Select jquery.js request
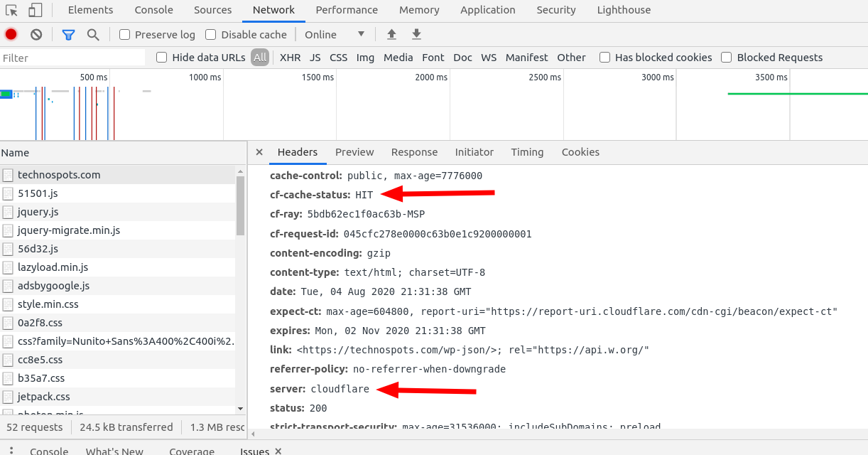The width and height of the screenshot is (868, 455). coord(118,212)
